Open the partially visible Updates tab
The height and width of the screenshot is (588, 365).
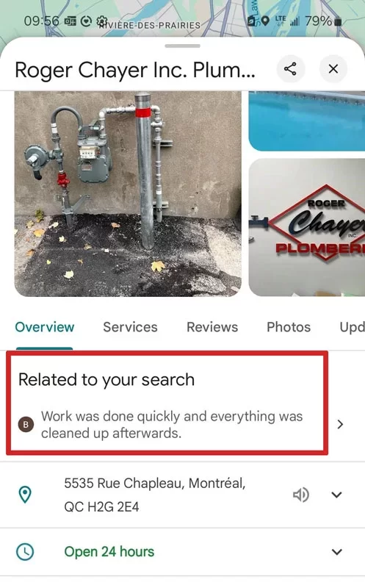[352, 327]
